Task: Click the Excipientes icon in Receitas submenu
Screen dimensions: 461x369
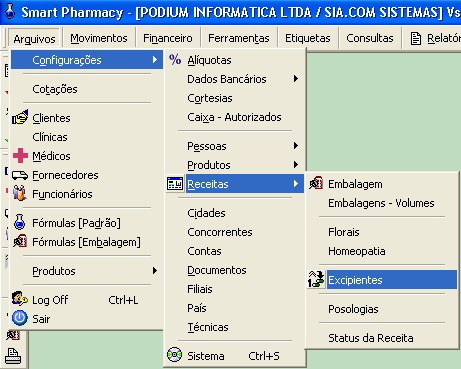Action: coord(316,279)
